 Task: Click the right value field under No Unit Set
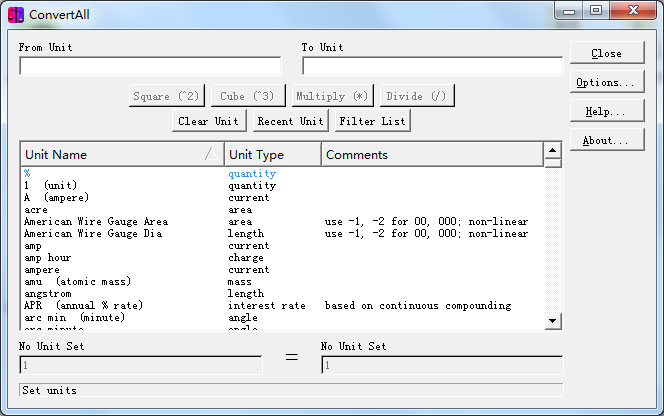442,365
